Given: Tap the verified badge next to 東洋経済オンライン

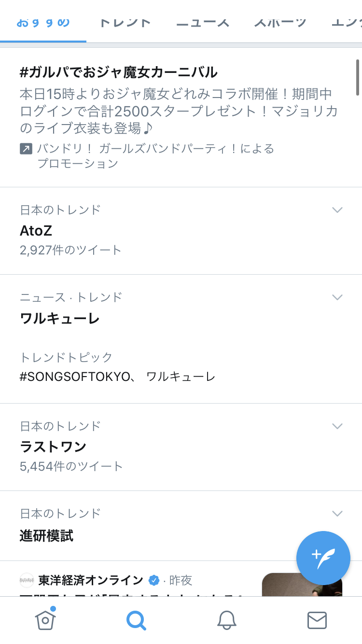Looking at the screenshot, I should click(154, 580).
